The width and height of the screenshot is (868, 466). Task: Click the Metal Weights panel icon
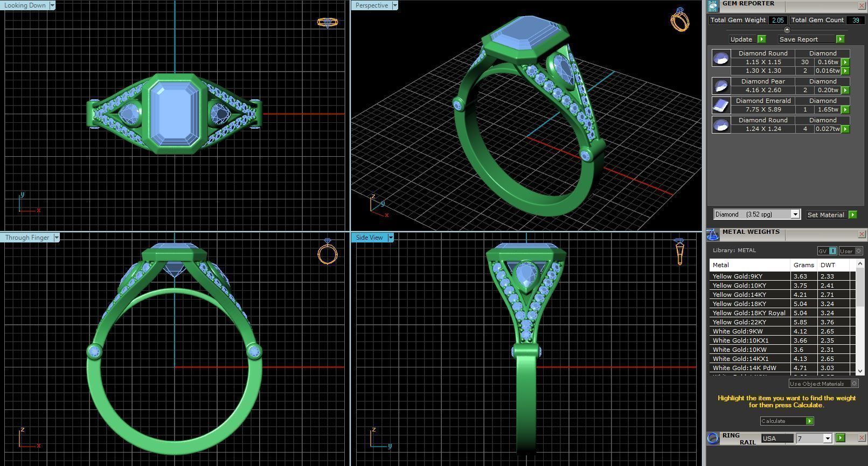click(712, 234)
